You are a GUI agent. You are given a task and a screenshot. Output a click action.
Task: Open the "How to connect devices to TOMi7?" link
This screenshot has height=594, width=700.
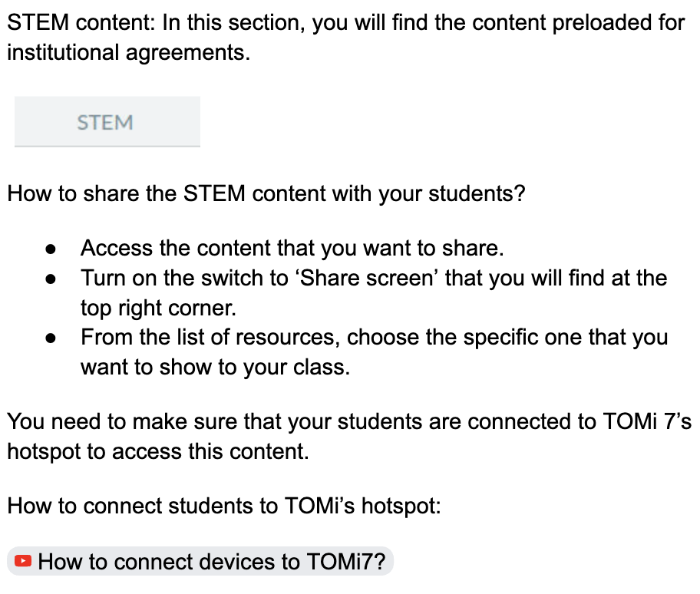[x=210, y=562]
